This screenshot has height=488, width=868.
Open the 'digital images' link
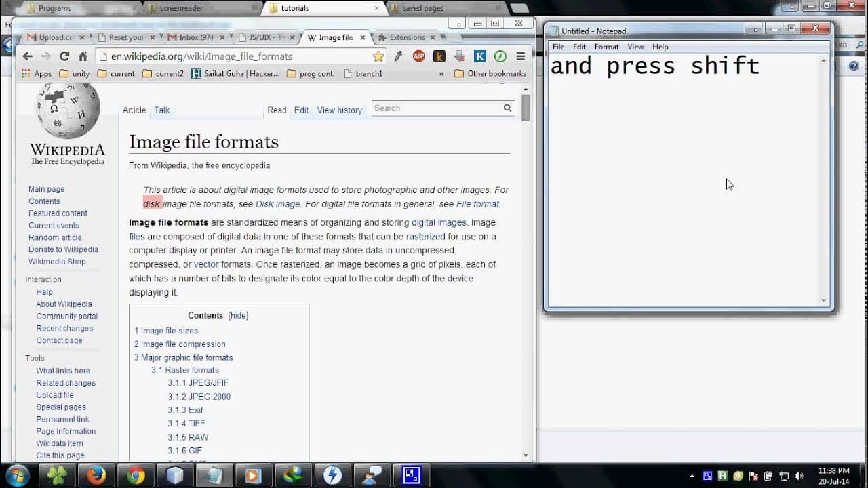439,222
